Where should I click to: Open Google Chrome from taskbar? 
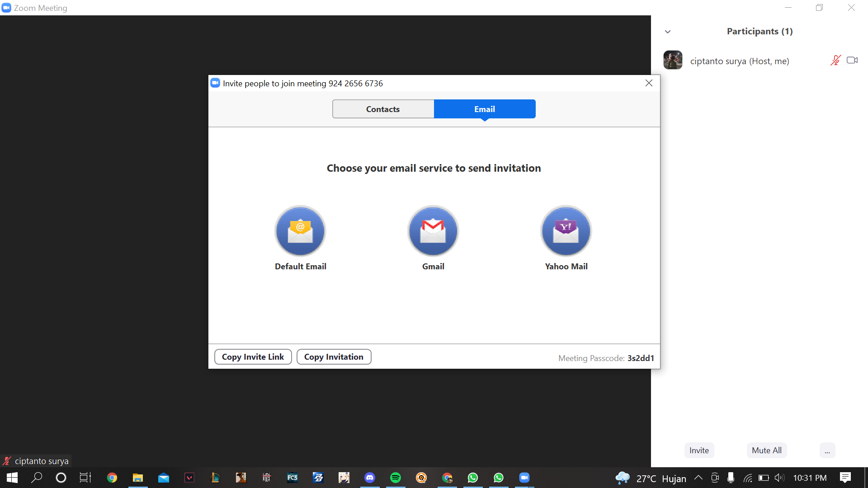[x=112, y=478]
